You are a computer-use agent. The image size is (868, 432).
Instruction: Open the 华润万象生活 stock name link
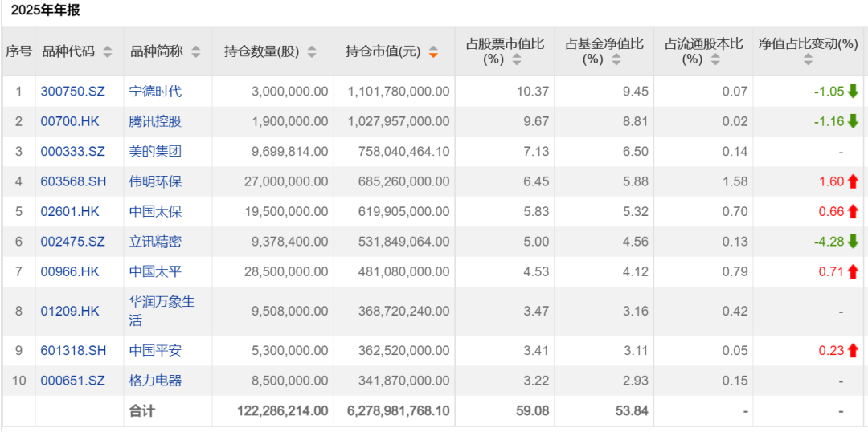(162, 311)
